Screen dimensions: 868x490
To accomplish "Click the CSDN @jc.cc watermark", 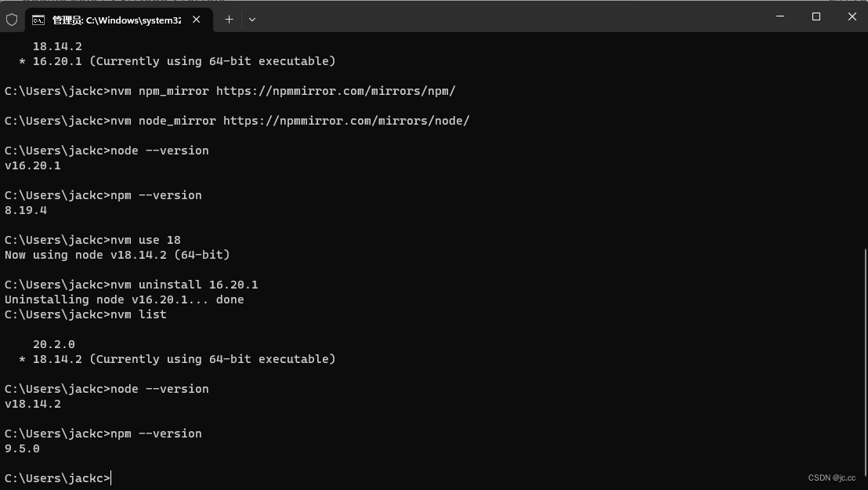I will 831,477.
